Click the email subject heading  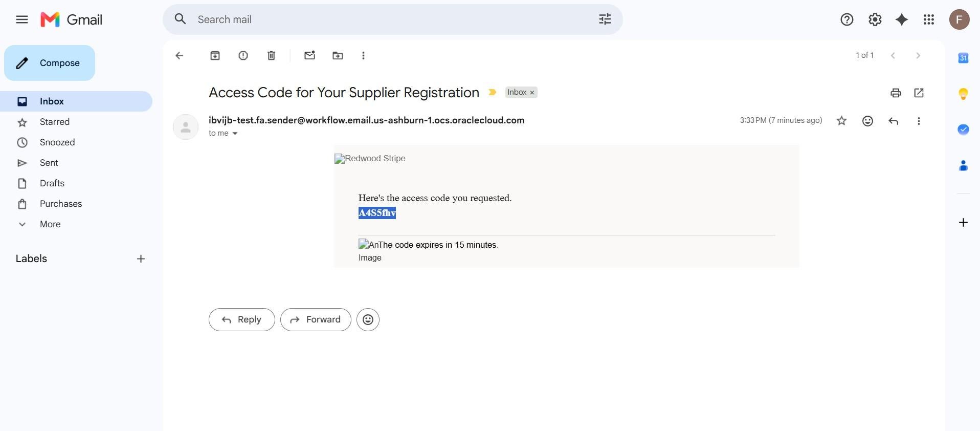(344, 93)
